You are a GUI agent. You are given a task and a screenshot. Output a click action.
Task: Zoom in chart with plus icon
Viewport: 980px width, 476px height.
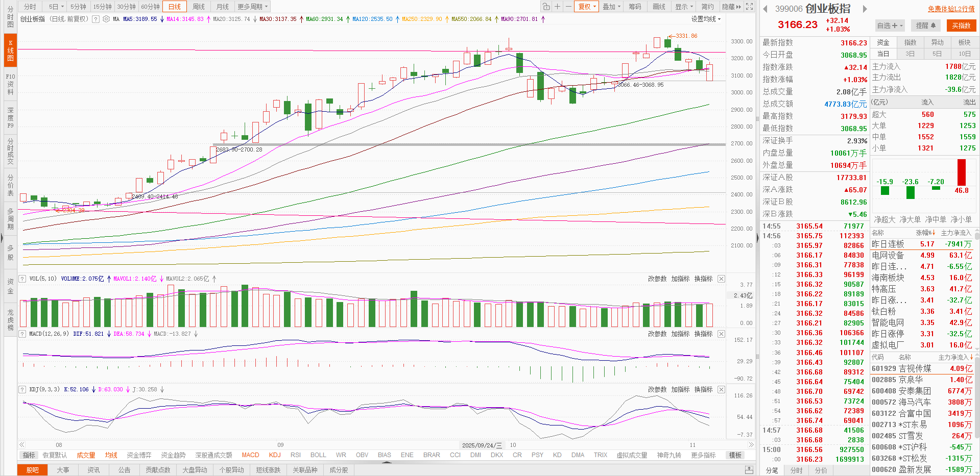[x=558, y=7]
